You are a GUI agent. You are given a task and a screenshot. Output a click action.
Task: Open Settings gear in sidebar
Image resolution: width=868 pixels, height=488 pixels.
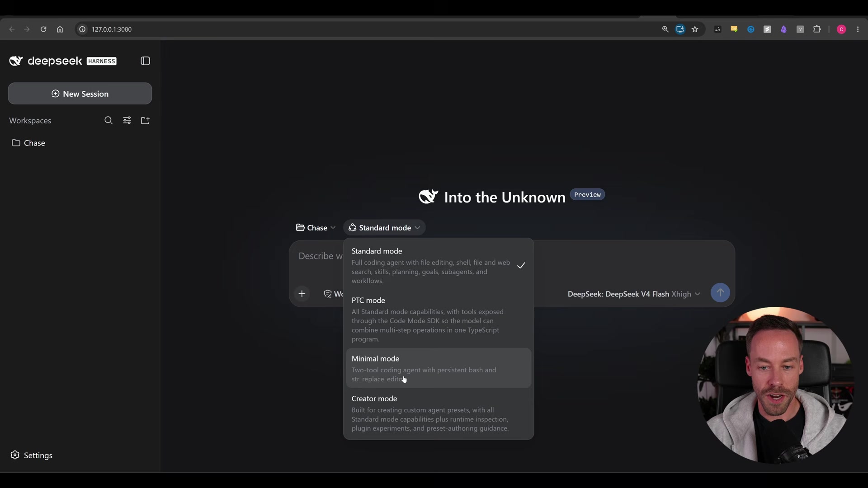click(x=32, y=455)
